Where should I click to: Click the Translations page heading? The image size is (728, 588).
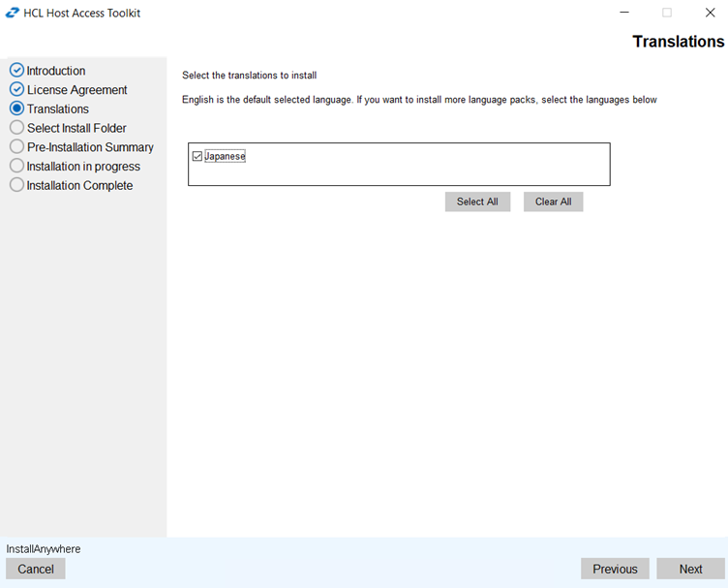[x=679, y=42]
